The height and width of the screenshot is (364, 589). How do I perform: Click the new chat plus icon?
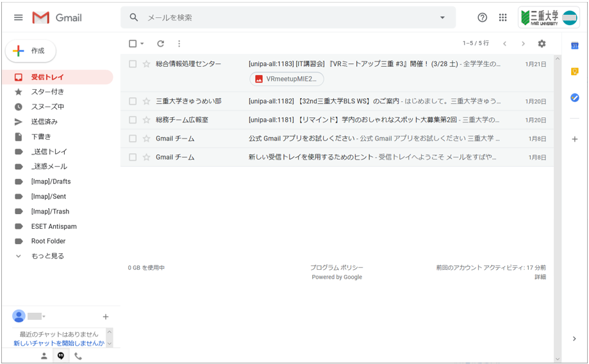106,317
